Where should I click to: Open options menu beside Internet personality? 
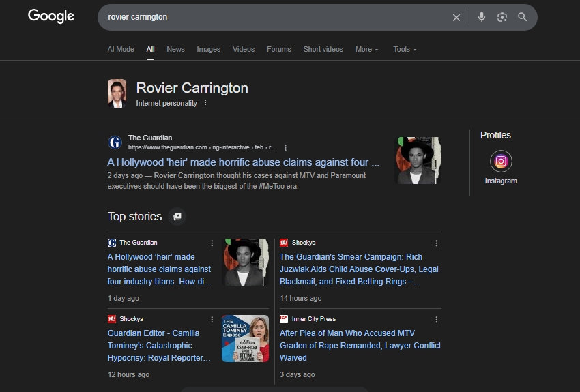(x=205, y=103)
